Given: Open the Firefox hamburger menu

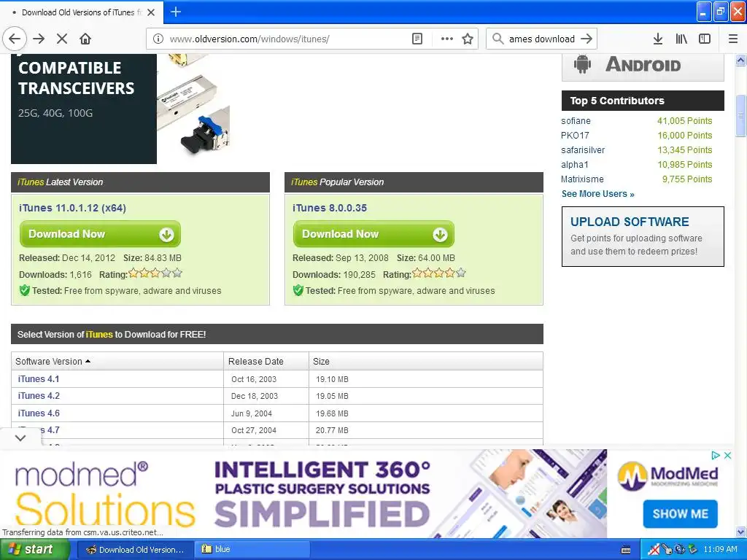Looking at the screenshot, I should click(733, 39).
